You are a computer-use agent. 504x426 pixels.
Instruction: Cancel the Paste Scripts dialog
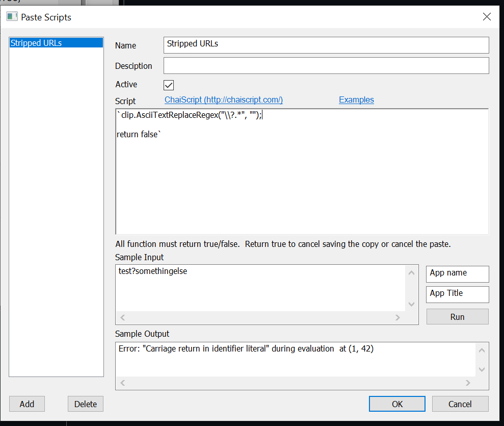pos(460,404)
